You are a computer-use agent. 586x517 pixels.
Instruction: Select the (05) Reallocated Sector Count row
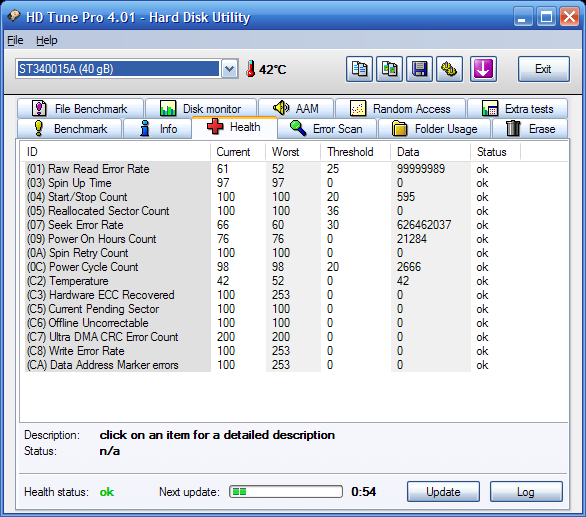click(x=272, y=211)
